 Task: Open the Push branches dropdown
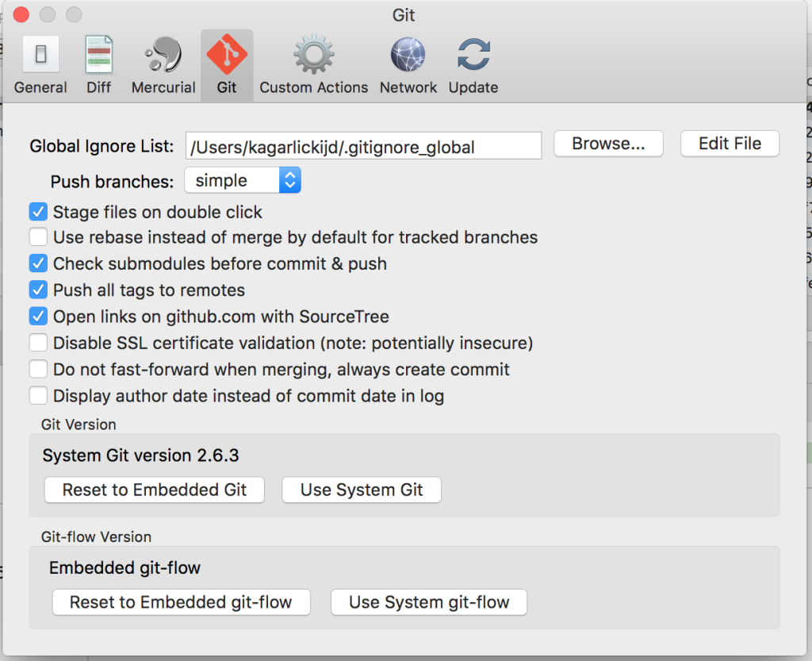243,181
